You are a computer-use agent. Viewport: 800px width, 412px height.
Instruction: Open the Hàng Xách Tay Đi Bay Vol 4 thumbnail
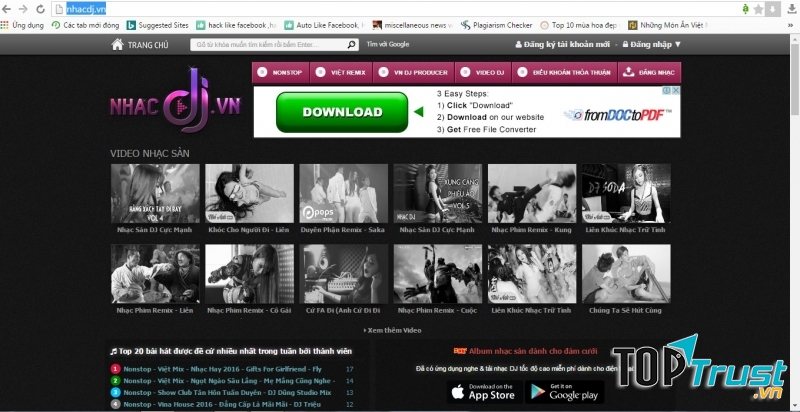tap(155, 193)
